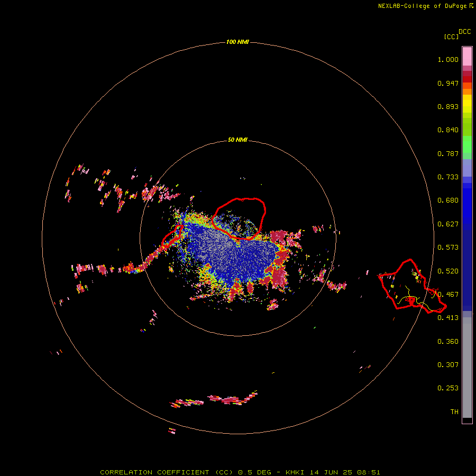Click the Correlation Coefficient caption at bottom
This screenshot has height=476, width=476.
[240, 472]
